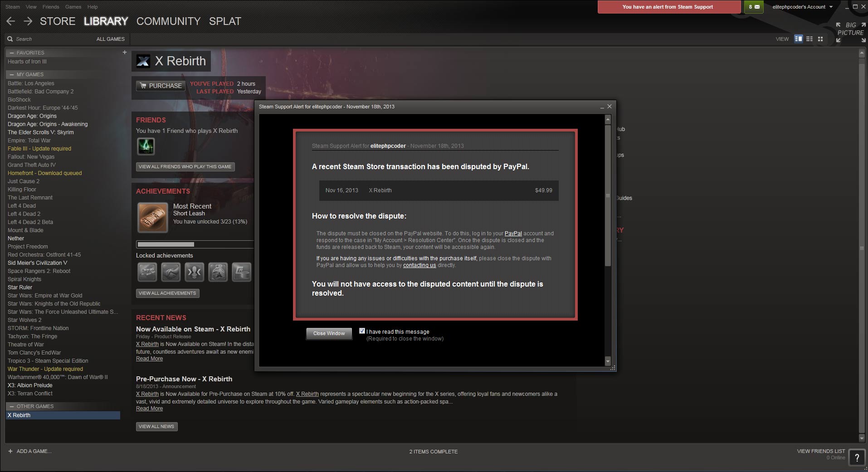Viewport: 868px width, 472px height.
Task: Click the Steam Support alert banner
Action: coord(669,7)
